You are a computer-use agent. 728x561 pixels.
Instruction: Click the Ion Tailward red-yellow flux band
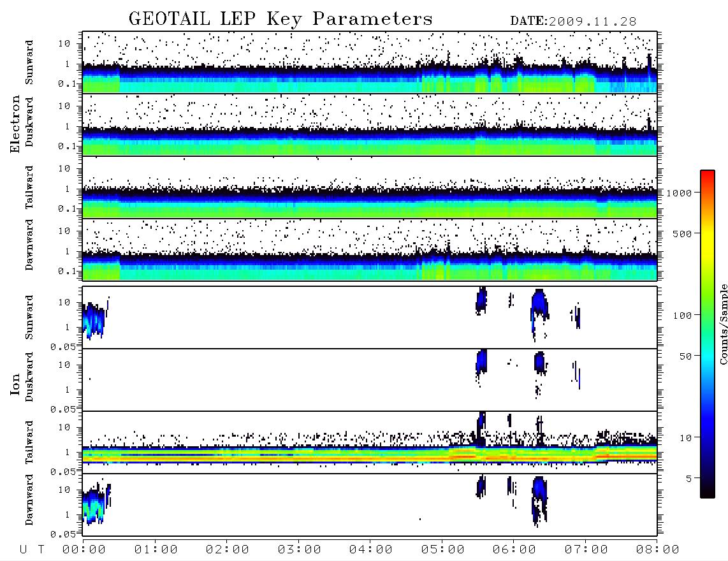click(x=370, y=455)
